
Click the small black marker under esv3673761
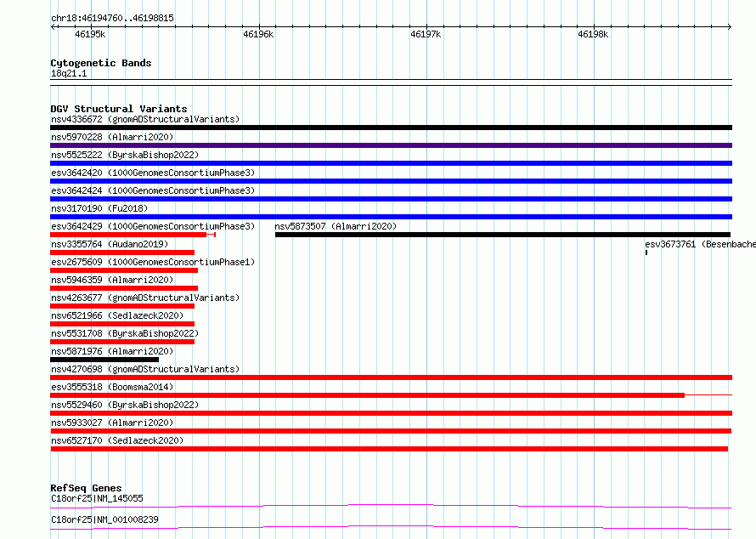point(646,252)
